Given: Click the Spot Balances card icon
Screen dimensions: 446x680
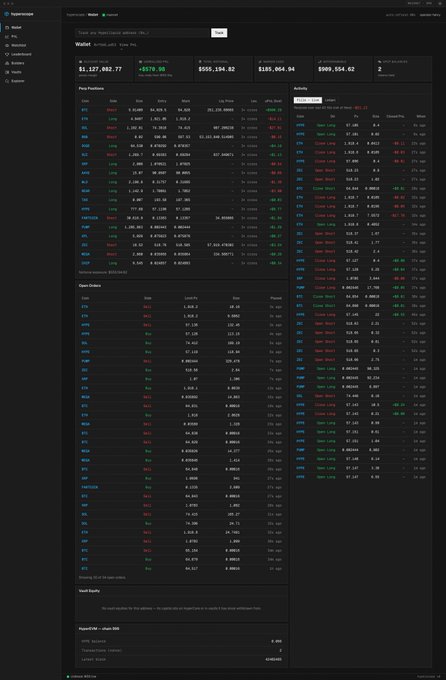Looking at the screenshot, I should [380, 62].
